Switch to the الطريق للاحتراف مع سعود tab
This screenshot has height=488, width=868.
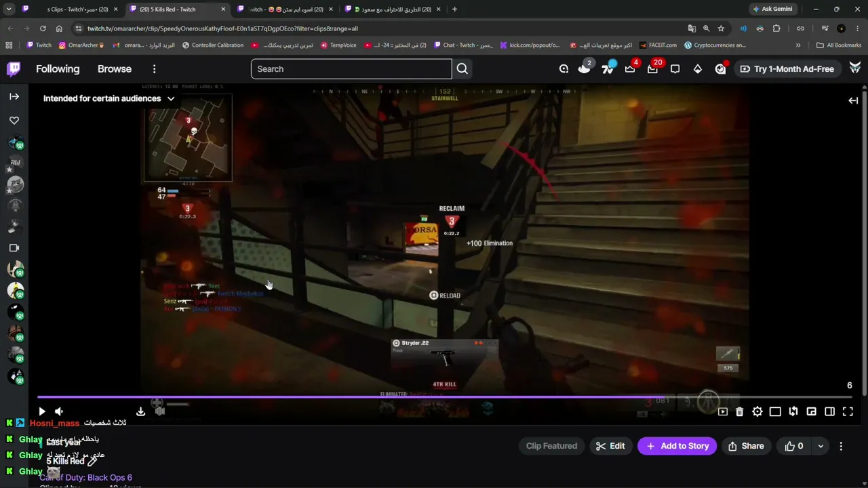click(393, 9)
